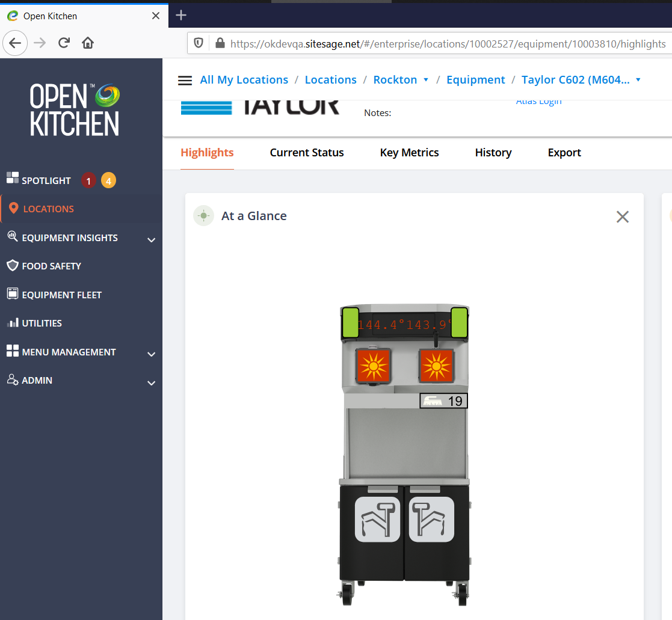Open the hamburger navigation menu
Viewport: 672px width, 620px height.
pyautogui.click(x=185, y=81)
